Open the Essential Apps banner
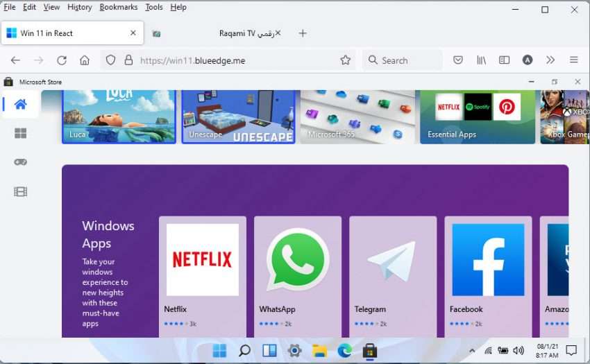 tap(478, 116)
